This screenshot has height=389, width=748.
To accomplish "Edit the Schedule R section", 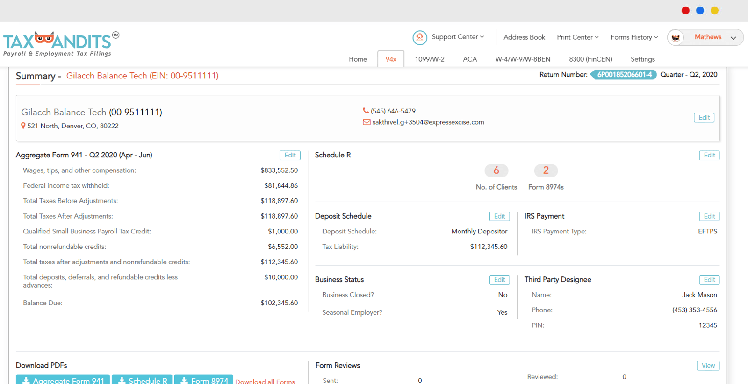I will (709, 155).
